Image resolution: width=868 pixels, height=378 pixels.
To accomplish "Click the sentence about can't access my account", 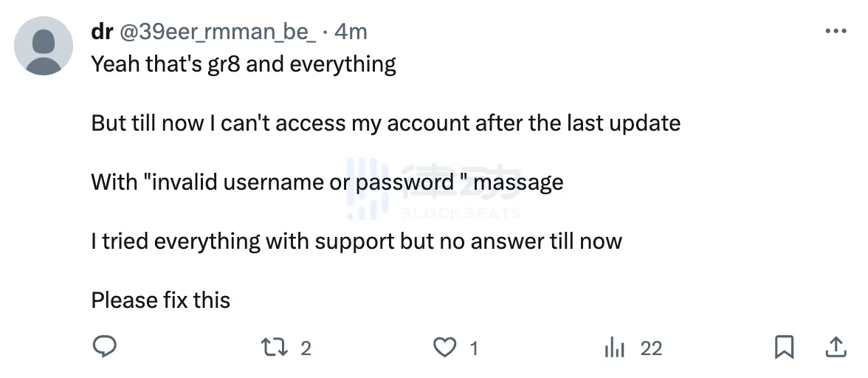I will [x=385, y=123].
